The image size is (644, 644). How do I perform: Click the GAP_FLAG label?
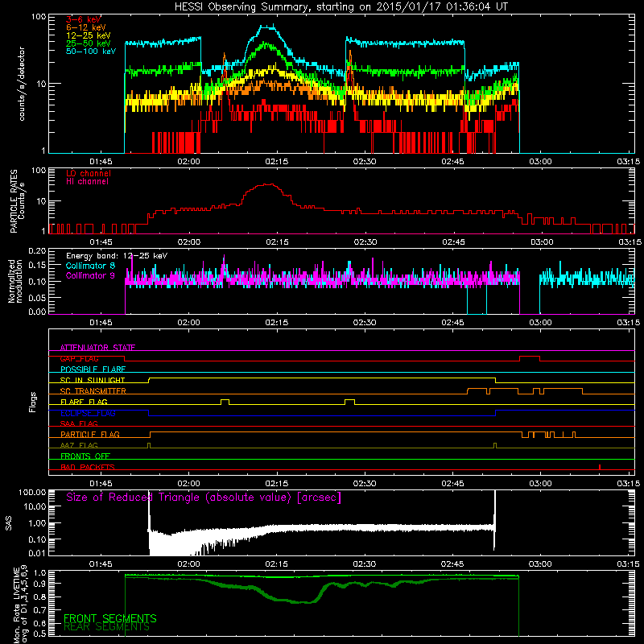pyautogui.click(x=79, y=358)
